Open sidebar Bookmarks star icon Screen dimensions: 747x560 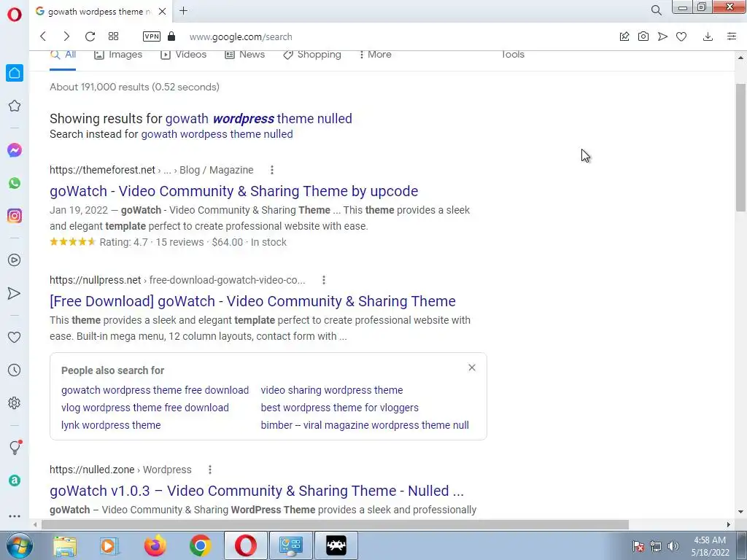coord(15,106)
